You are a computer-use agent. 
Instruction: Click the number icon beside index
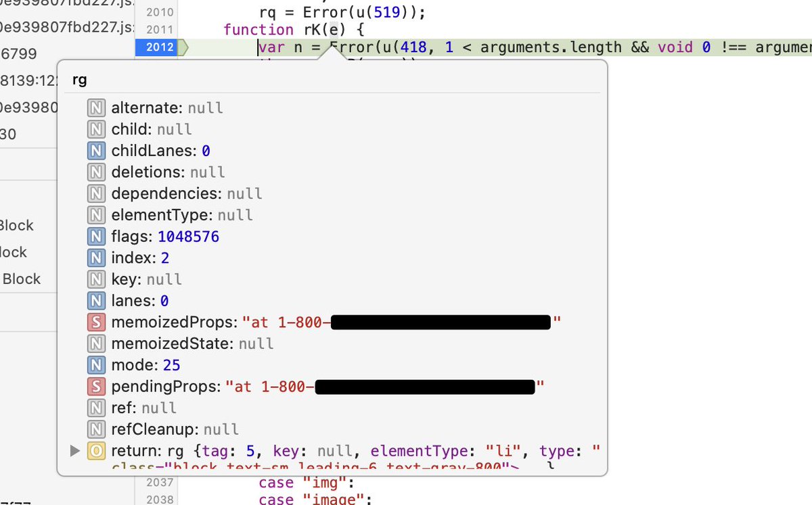97,258
